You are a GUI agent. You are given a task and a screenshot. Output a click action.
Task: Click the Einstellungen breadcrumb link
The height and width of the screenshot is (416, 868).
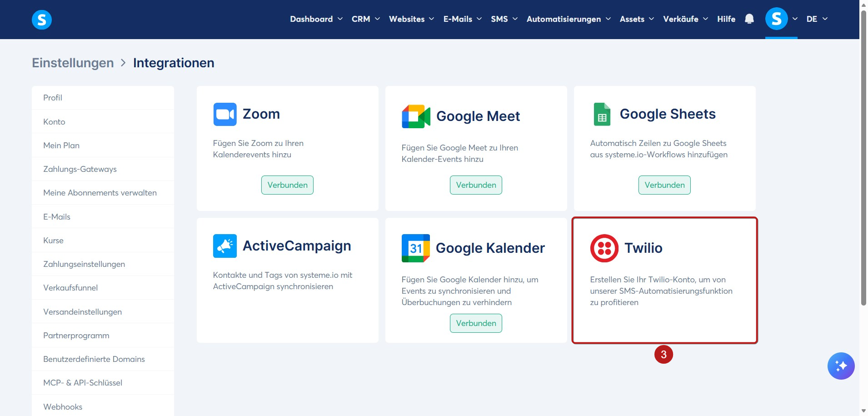73,63
